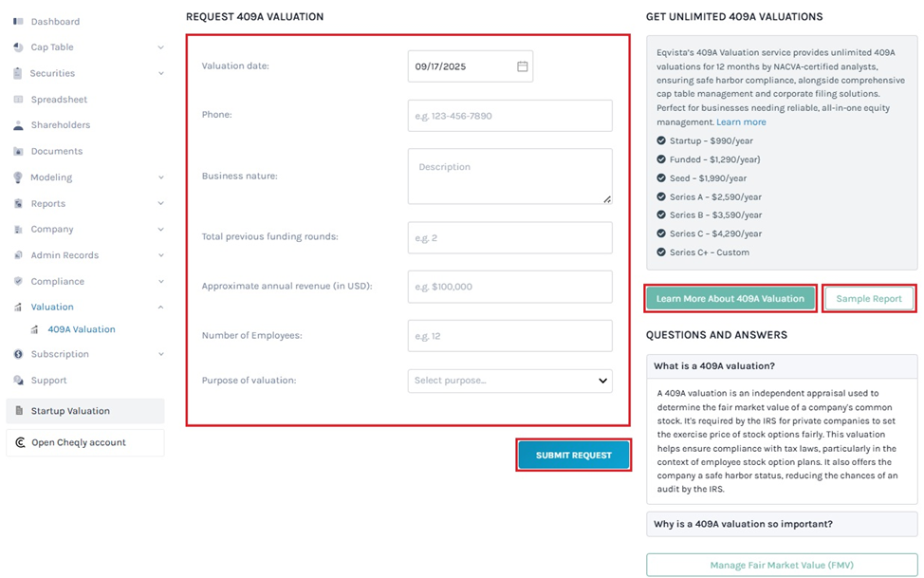Screen dimensions: 924x578
Task: Expand 'Why is a 409A valuation so important?'
Action: pos(782,524)
